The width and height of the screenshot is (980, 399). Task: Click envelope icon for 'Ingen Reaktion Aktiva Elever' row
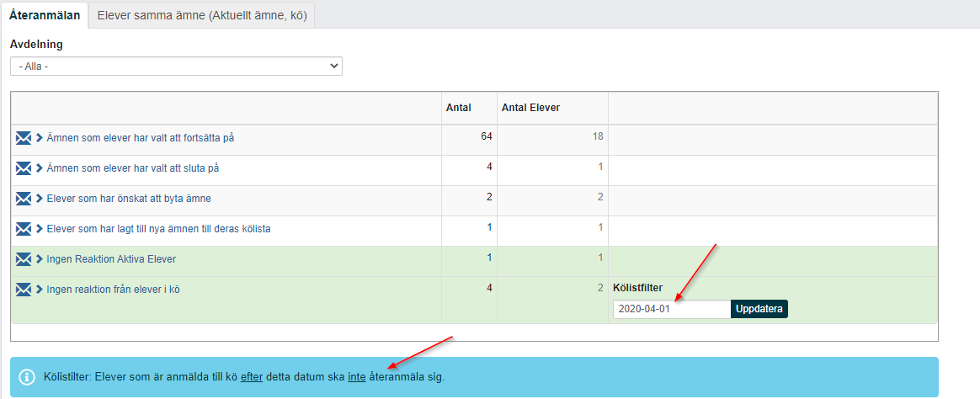click(x=23, y=259)
